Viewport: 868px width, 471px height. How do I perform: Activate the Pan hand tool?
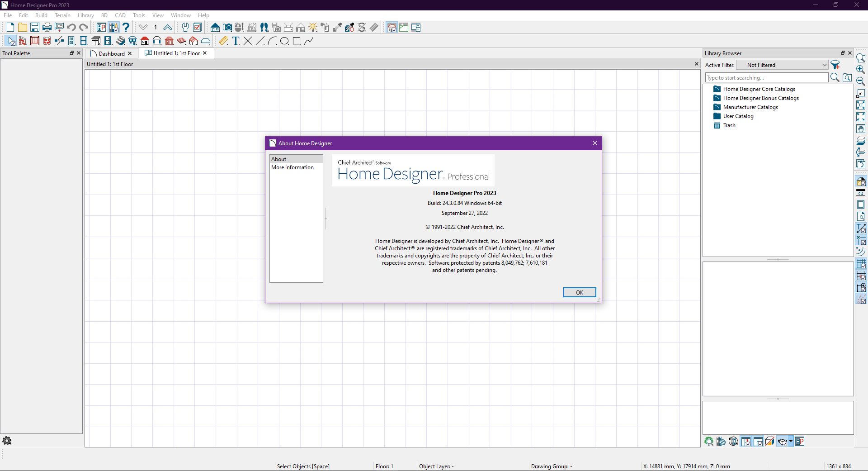pyautogui.click(x=861, y=128)
